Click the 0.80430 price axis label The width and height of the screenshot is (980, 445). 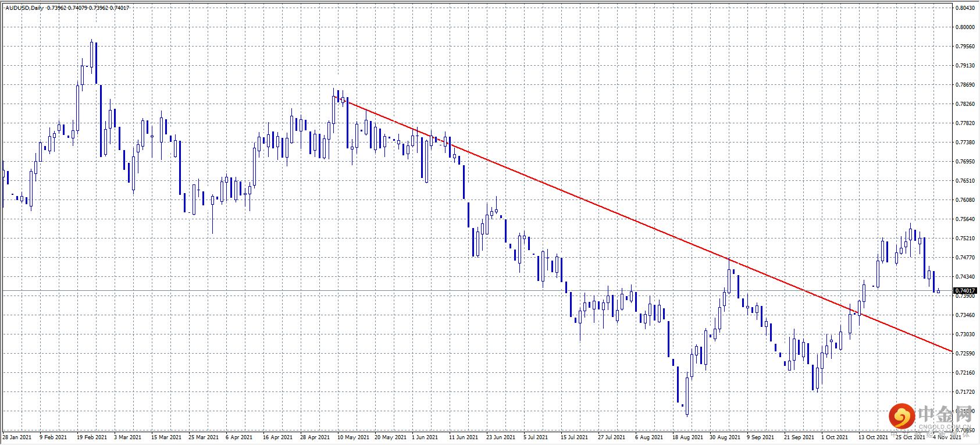coord(965,8)
